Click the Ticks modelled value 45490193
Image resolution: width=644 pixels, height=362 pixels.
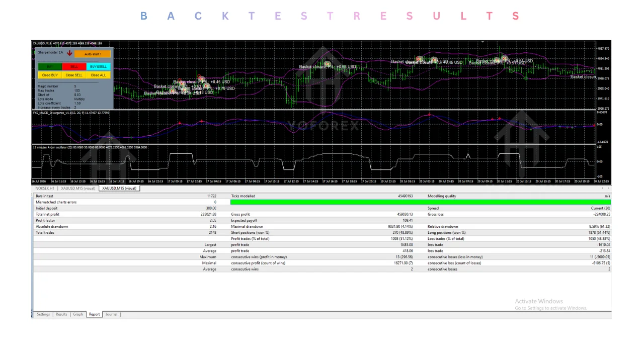pyautogui.click(x=405, y=196)
